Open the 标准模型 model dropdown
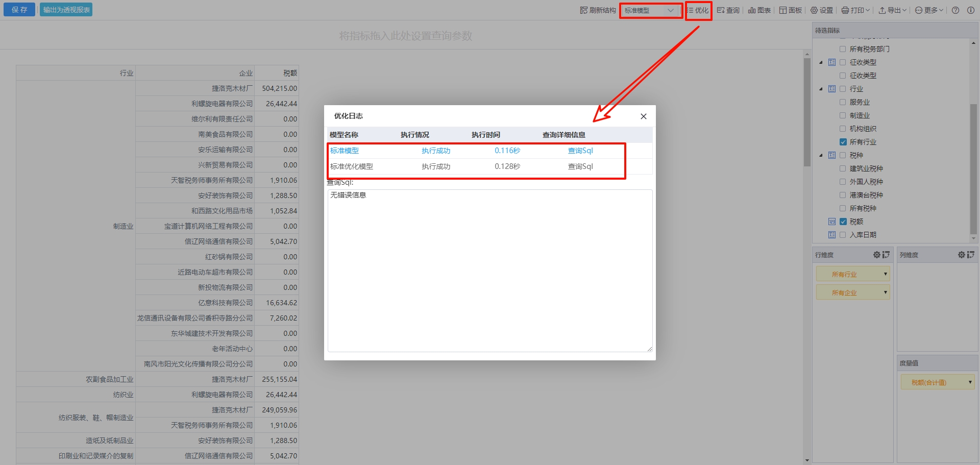980x465 pixels. tap(650, 10)
